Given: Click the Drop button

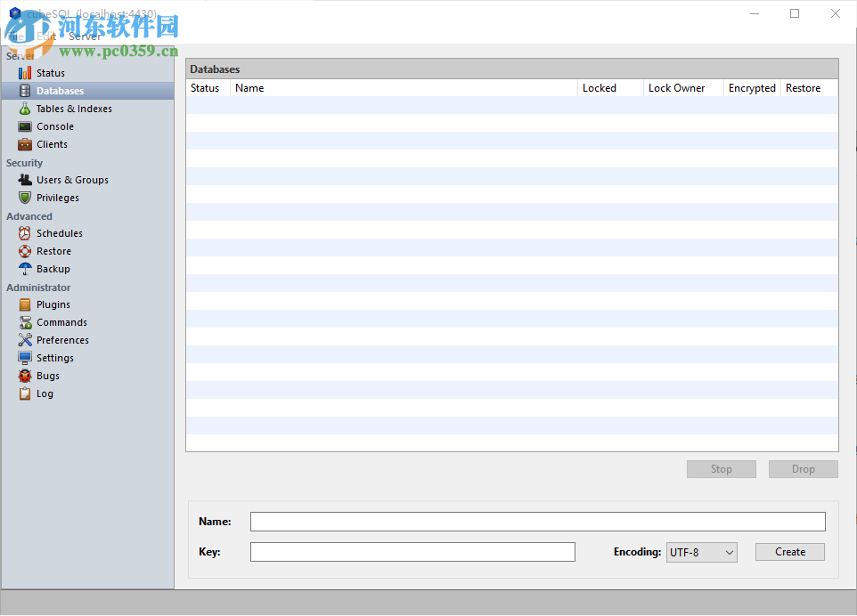Looking at the screenshot, I should [x=803, y=469].
